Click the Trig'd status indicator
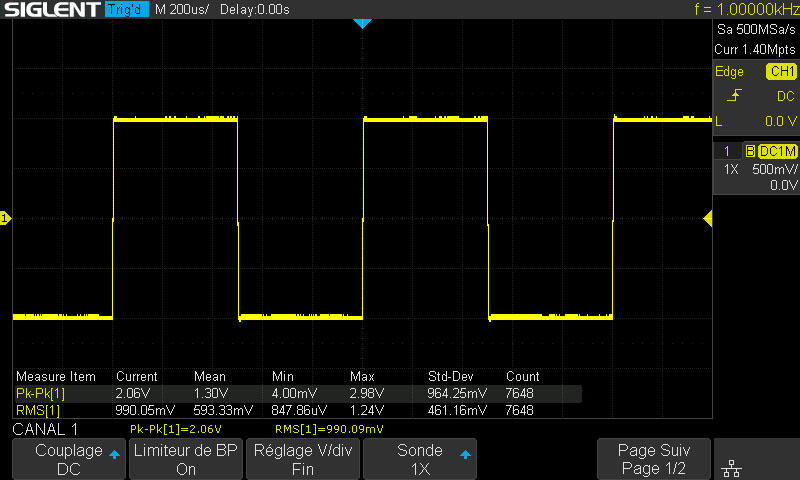 point(127,9)
